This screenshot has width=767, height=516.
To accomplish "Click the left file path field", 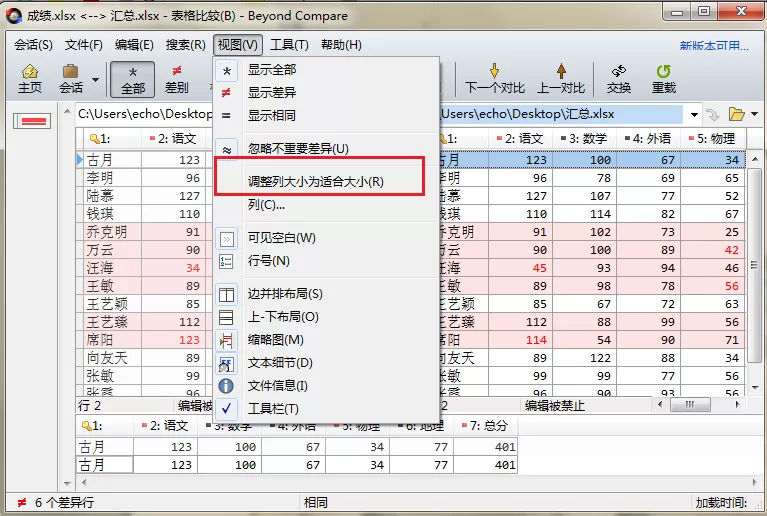I will (144, 114).
